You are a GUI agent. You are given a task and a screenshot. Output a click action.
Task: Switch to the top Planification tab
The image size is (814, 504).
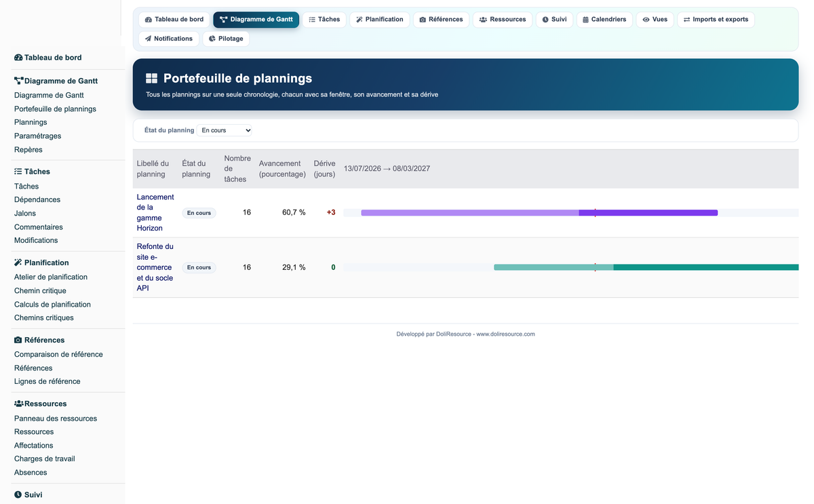380,20
